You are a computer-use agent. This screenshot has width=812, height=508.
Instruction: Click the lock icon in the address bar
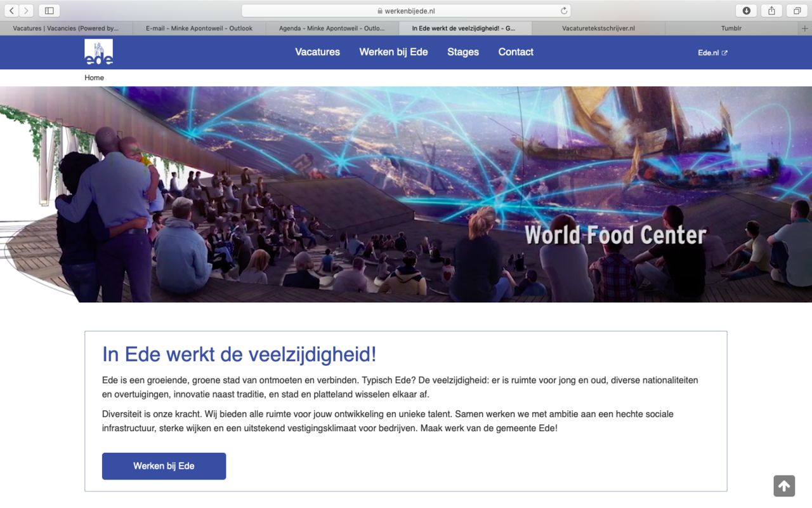coord(380,11)
